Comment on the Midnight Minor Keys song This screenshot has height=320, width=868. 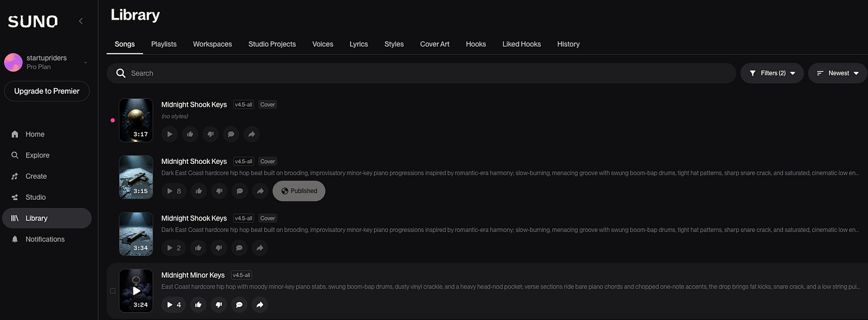point(239,305)
